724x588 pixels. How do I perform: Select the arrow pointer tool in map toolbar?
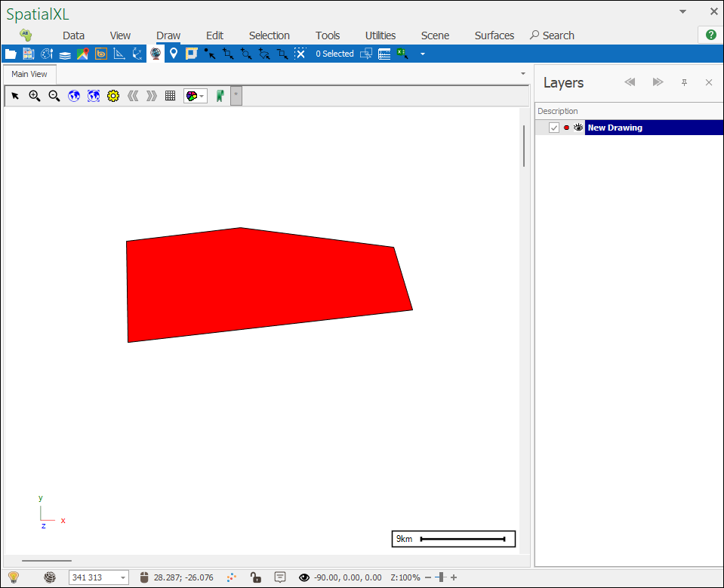tap(15, 96)
